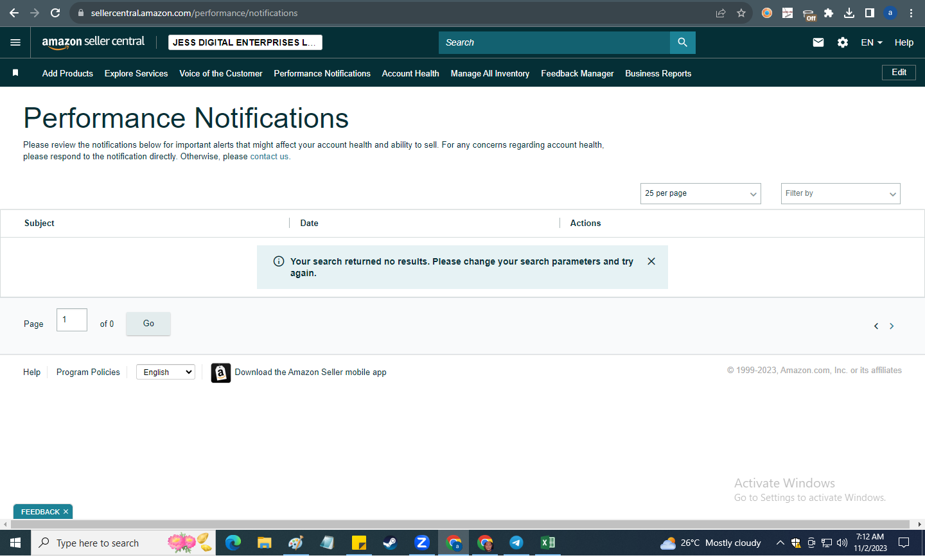Open Microsoft Edge from taskbar
Image resolution: width=925 pixels, height=560 pixels.
(x=233, y=543)
